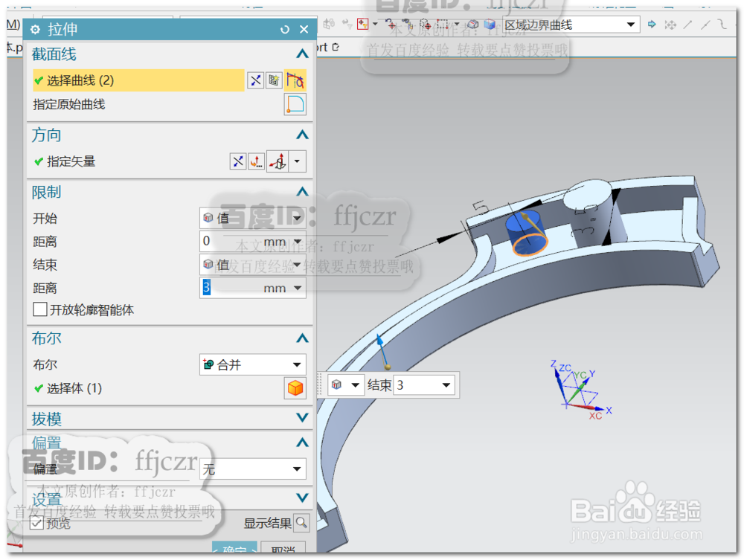Image resolution: width=744 pixels, height=560 pixels.
Task: Click the 显示结果 magnifier icon
Action: [301, 523]
